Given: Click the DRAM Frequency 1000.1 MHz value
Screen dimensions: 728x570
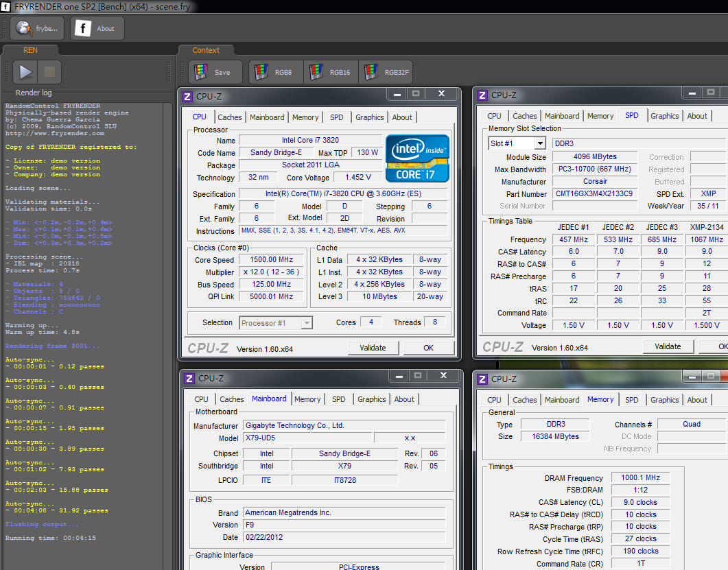Looking at the screenshot, I should click(640, 477).
